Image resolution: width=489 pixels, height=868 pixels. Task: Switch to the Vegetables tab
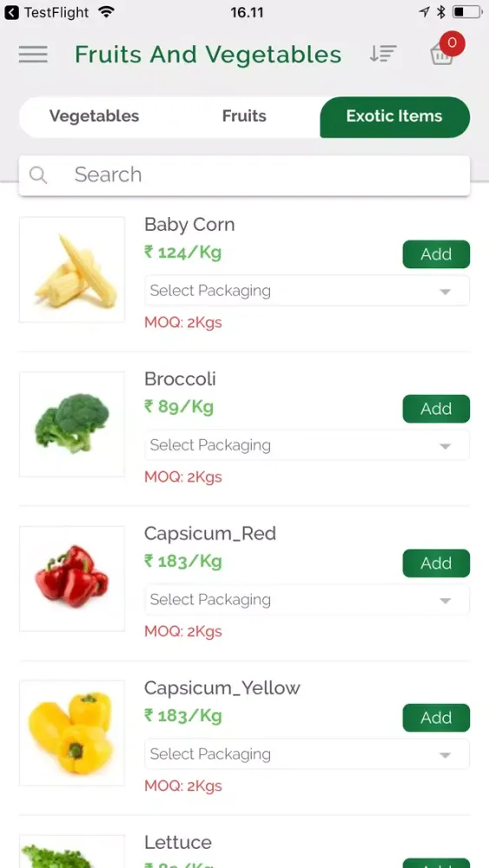[x=94, y=116]
